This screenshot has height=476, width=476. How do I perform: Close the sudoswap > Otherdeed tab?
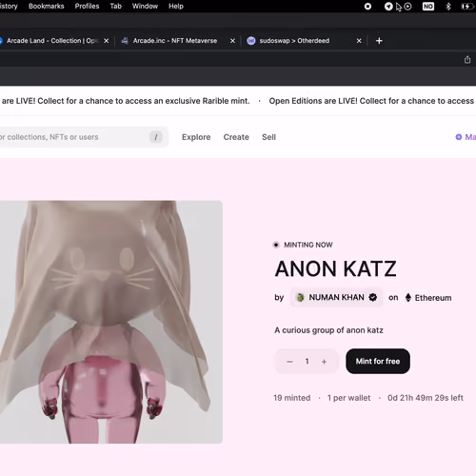359,41
